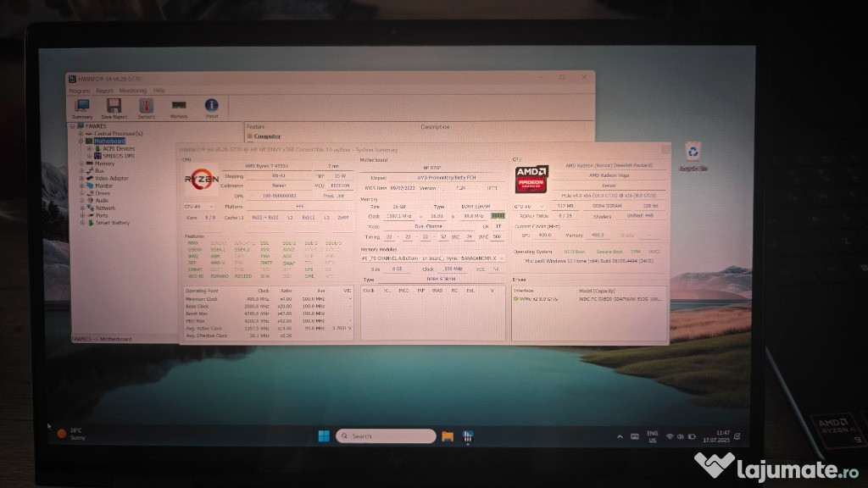868x488 pixels.
Task: Open the Report menu
Action: [x=104, y=91]
